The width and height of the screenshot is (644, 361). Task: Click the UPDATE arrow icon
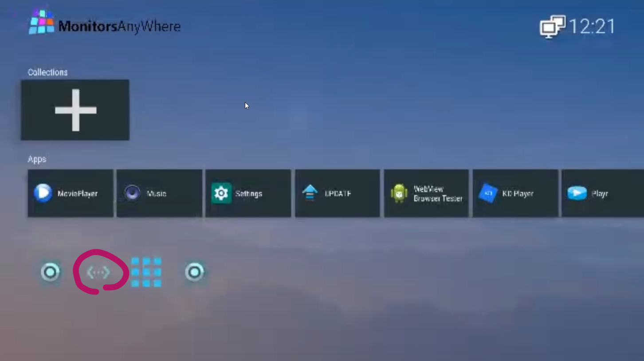point(310,193)
